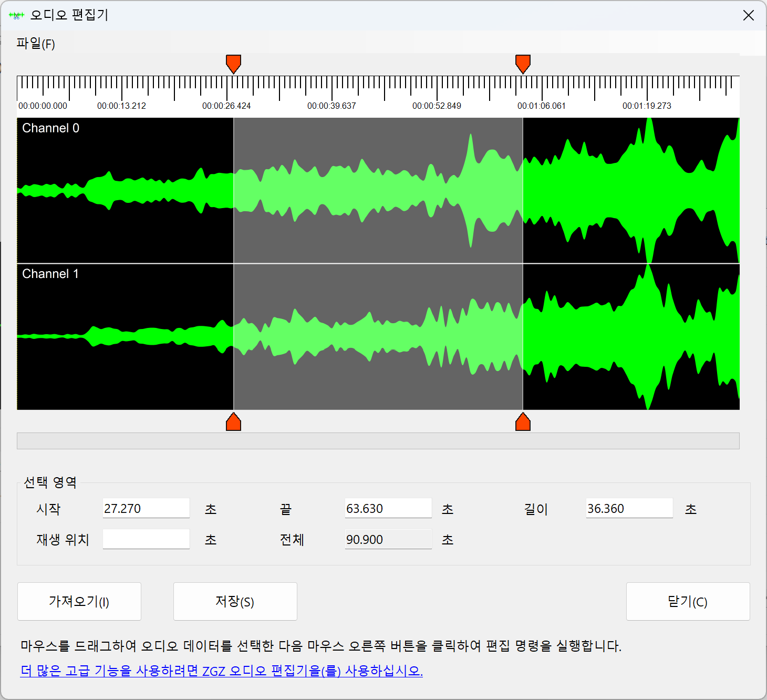
Task: Close the 오디오 편집기 window
Action: click(749, 15)
